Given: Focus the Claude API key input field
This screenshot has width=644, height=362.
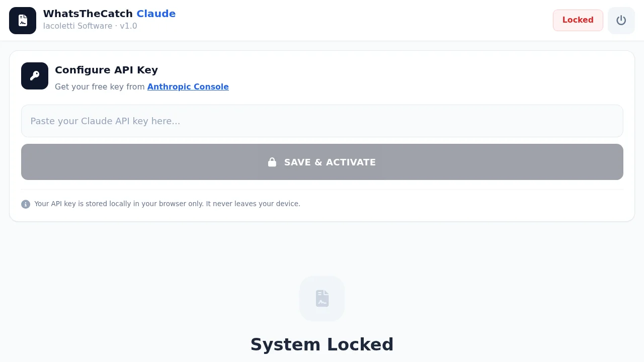Looking at the screenshot, I should pyautogui.click(x=322, y=121).
